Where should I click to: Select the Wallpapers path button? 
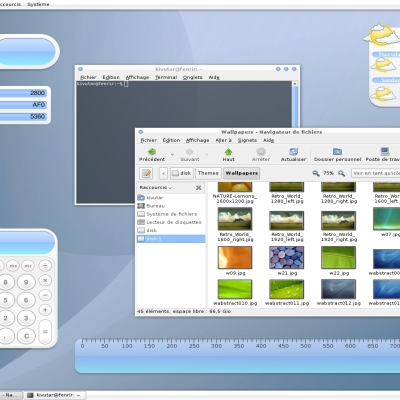coord(242,173)
